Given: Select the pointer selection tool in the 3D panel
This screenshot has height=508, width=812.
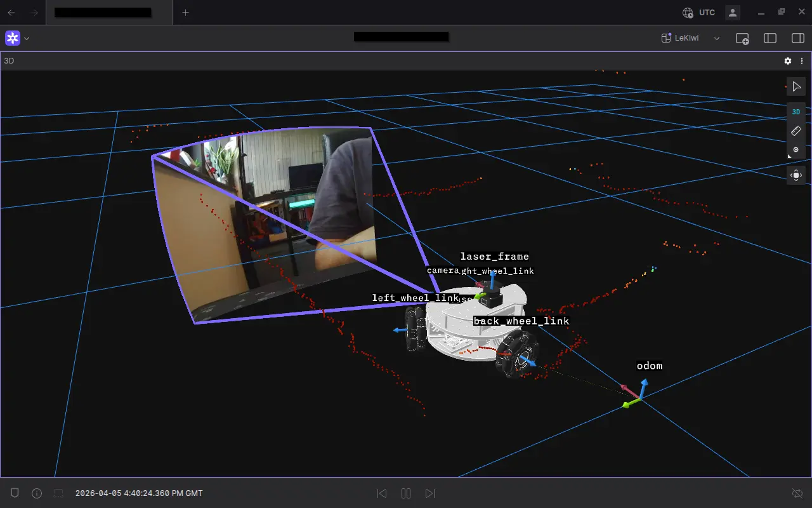Looking at the screenshot, I should click(796, 86).
